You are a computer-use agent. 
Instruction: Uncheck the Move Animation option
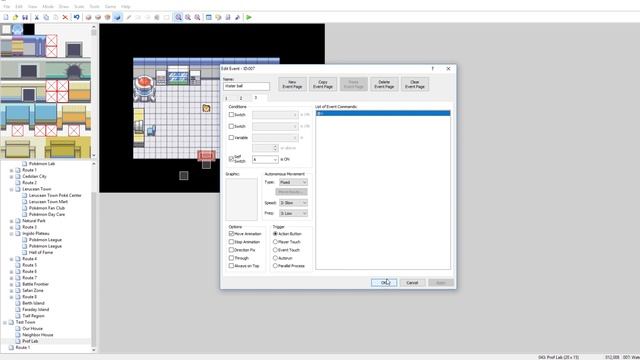[231, 233]
